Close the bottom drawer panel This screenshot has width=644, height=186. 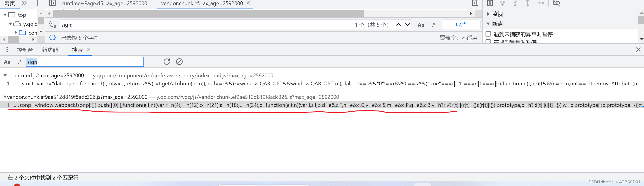(x=638, y=50)
